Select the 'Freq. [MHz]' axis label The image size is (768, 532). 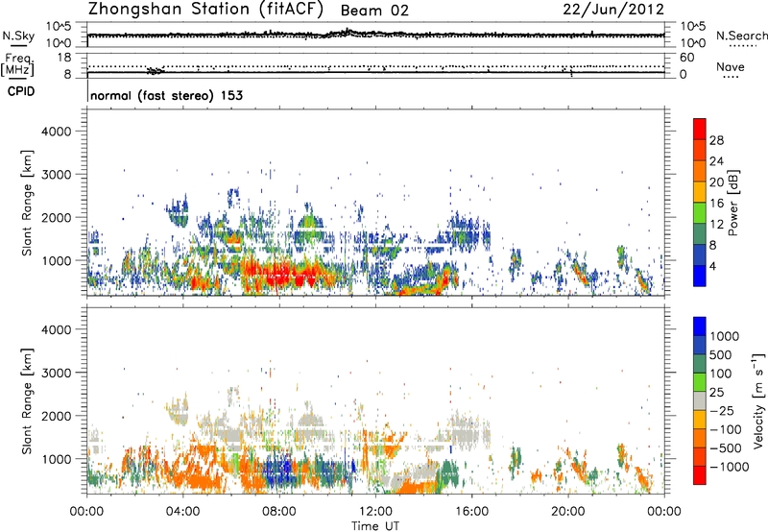(x=17, y=65)
